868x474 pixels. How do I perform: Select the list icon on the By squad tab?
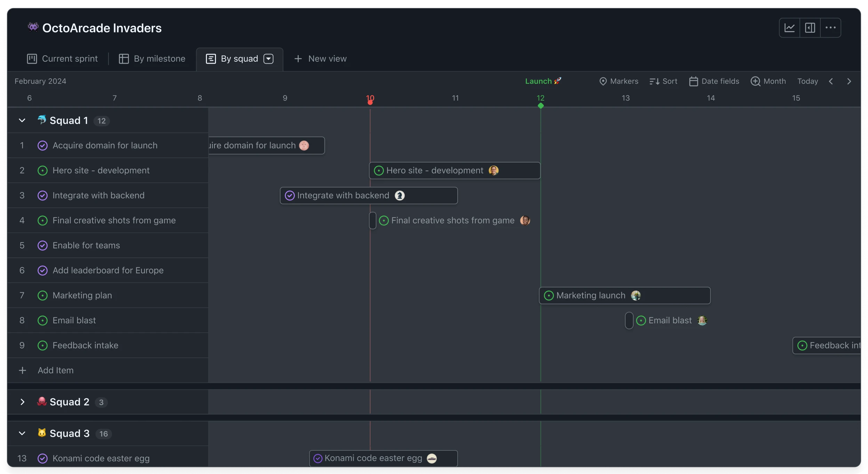pos(211,59)
